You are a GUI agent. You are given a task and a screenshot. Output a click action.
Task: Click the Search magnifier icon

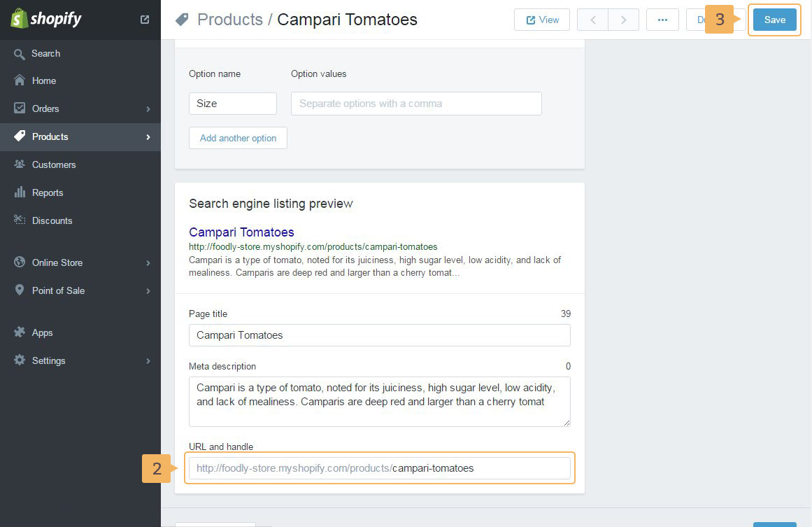[20, 54]
